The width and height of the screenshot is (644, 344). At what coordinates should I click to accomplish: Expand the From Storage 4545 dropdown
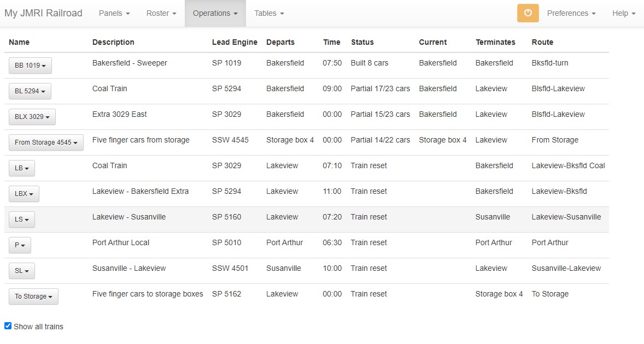click(46, 143)
